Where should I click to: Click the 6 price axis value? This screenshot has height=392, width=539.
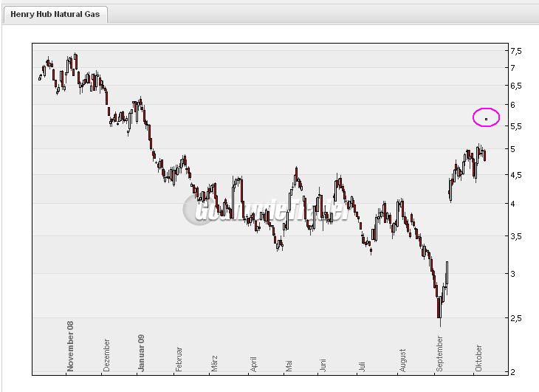513,105
